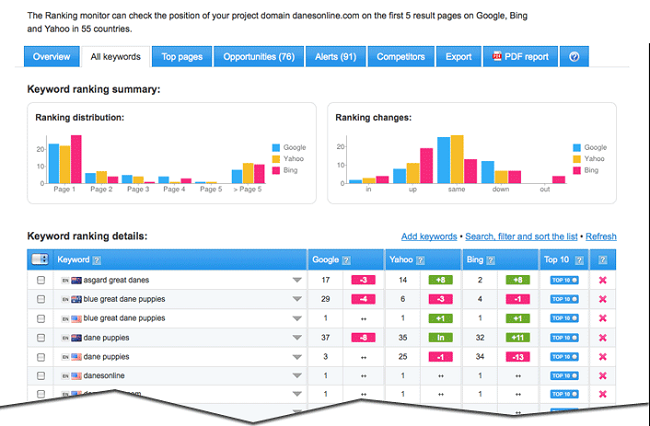Open the PDF report tab
The image size is (650, 426).
pyautogui.click(x=520, y=57)
